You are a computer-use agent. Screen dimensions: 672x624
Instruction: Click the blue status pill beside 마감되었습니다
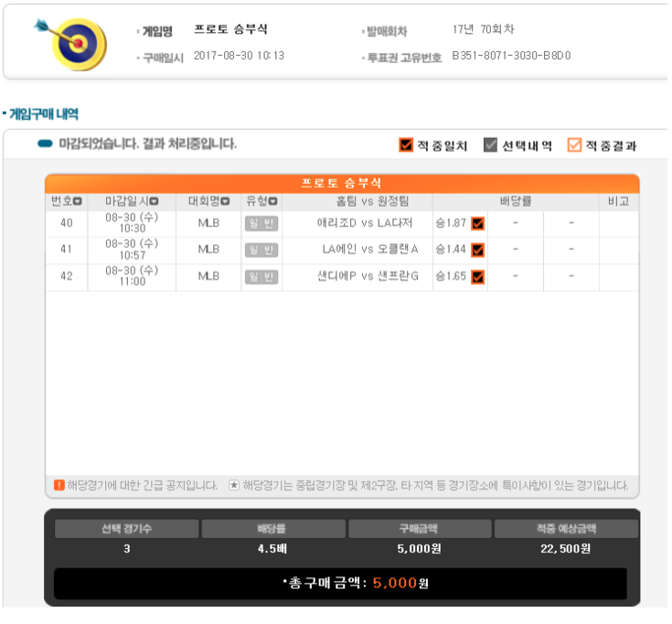(x=45, y=144)
